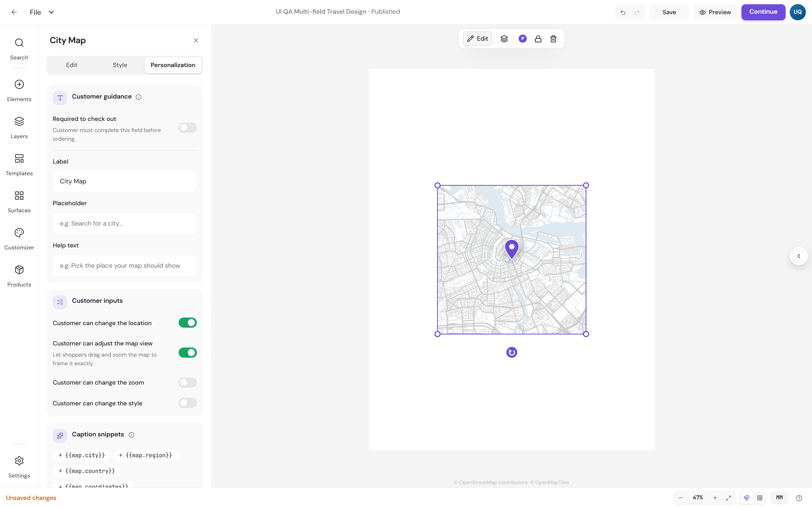Click the rotate handle below the map

pos(511,352)
